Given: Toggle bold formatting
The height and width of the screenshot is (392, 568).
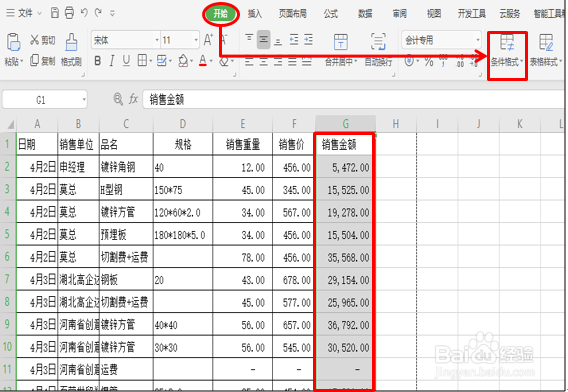Looking at the screenshot, I should point(97,61).
